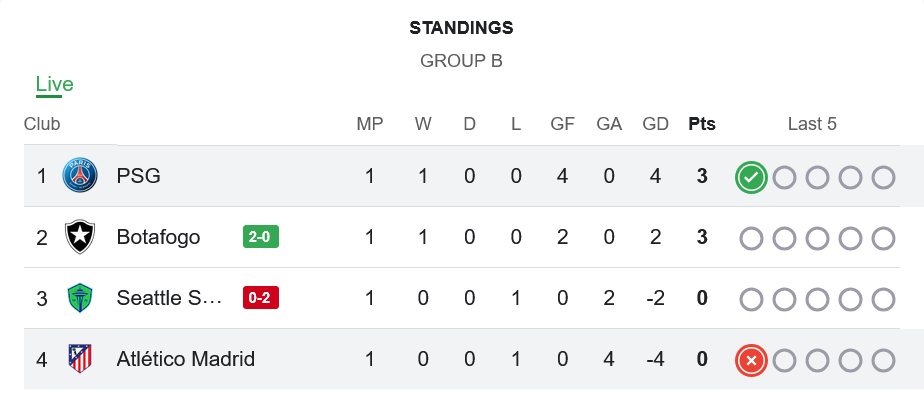Click Botafogo's first empty form circle
This screenshot has width=924, height=406.
tap(751, 239)
